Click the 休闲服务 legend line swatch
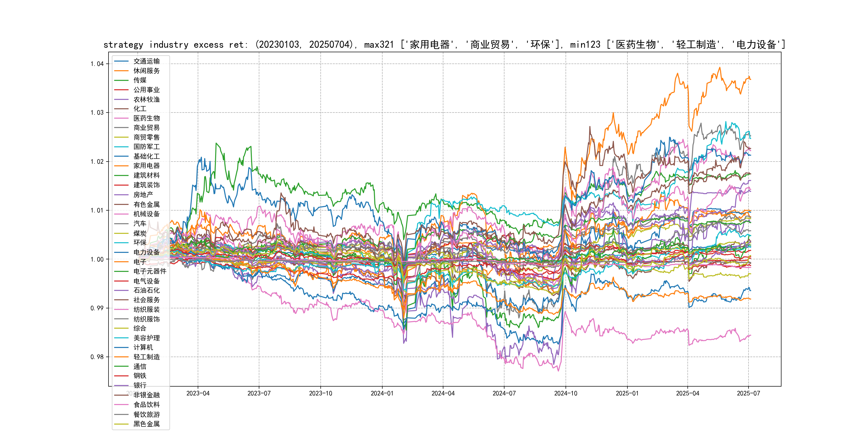 click(x=121, y=71)
